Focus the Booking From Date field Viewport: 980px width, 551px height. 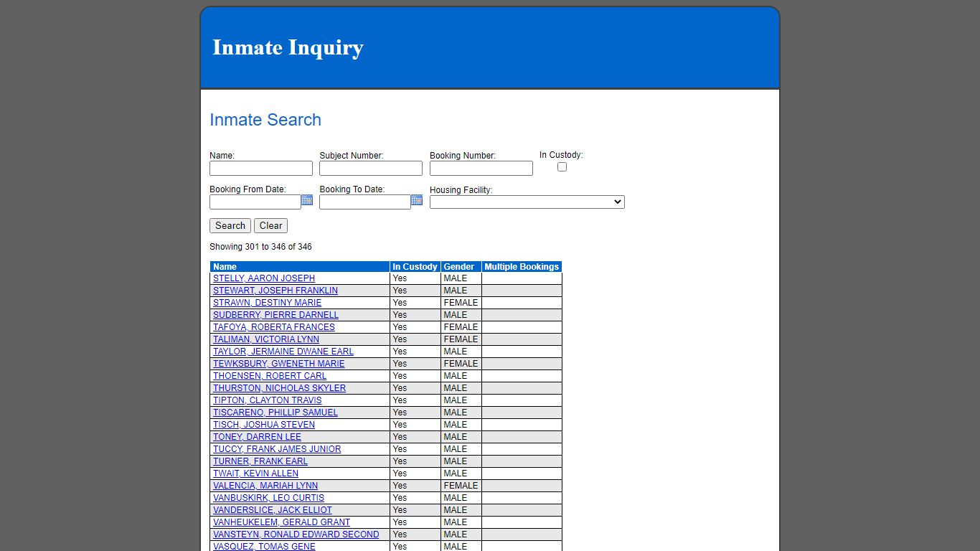pyautogui.click(x=255, y=202)
